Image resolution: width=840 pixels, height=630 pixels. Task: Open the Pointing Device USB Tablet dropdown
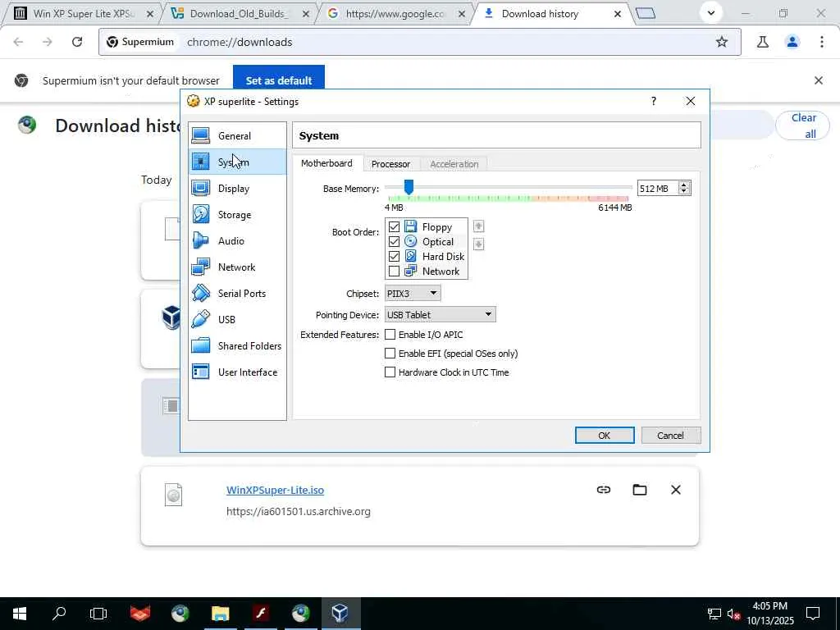[x=440, y=314]
